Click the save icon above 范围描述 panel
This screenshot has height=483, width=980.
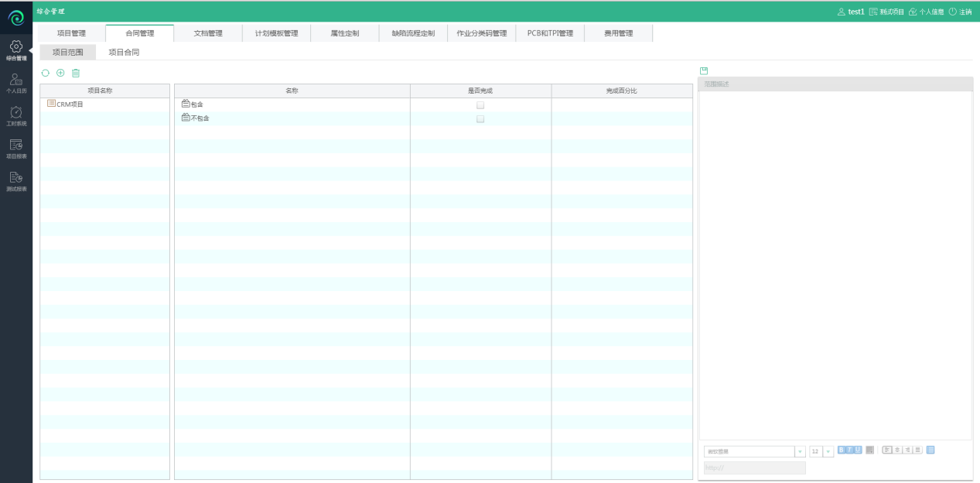pyautogui.click(x=704, y=70)
